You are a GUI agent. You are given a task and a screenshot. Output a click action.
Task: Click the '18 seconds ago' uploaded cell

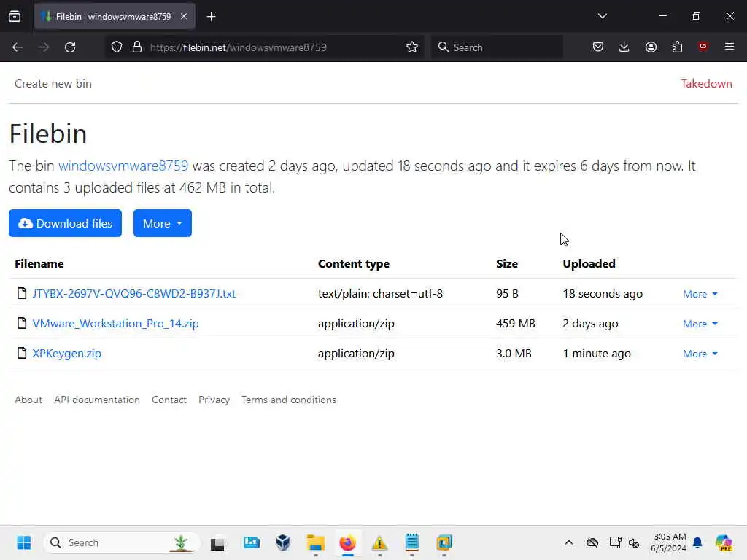(603, 293)
